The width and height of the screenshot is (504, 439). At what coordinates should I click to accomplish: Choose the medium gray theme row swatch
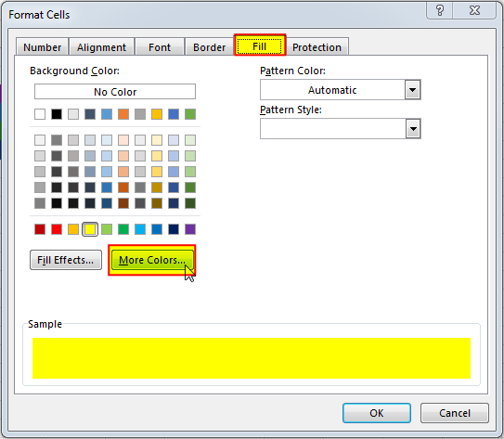[x=140, y=114]
